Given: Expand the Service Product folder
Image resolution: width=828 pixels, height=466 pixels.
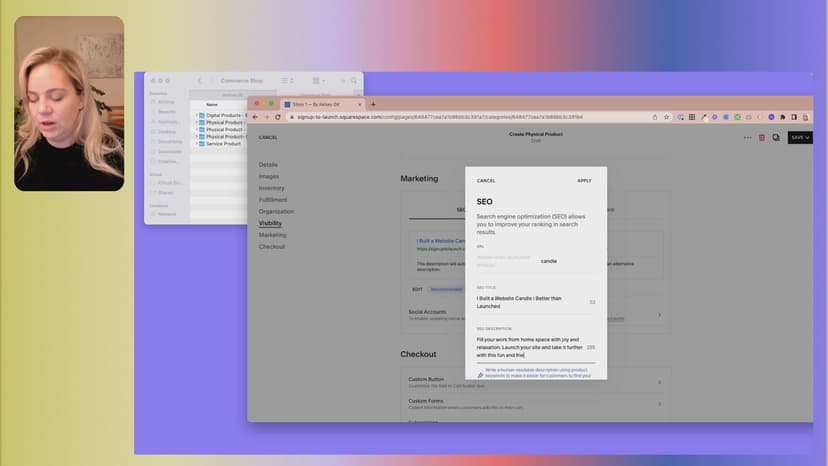Looking at the screenshot, I should [x=197, y=144].
